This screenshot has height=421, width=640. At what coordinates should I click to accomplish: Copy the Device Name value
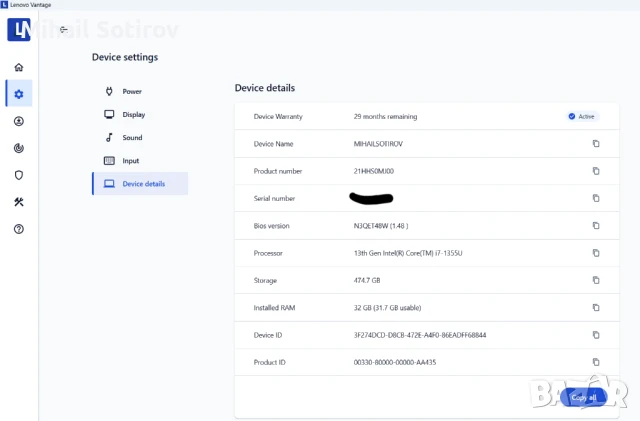(x=596, y=143)
